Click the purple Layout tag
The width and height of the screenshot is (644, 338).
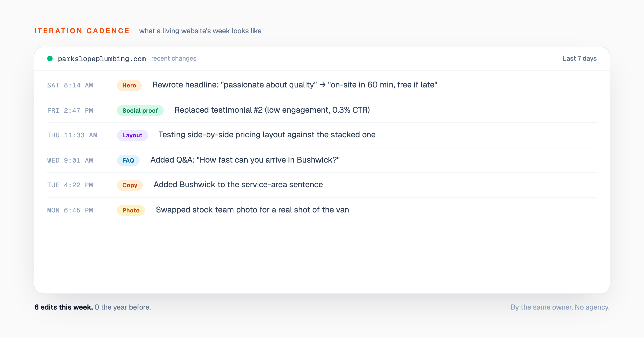[132, 135]
